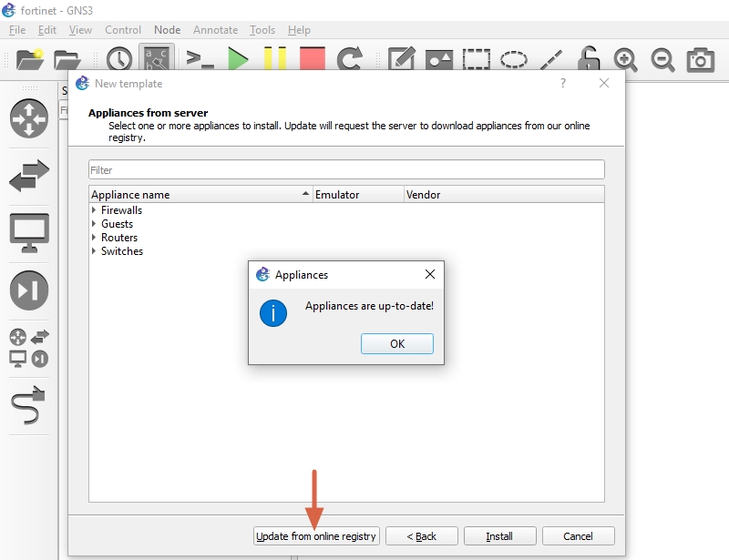Open the Control menu
729x560 pixels.
[123, 30]
